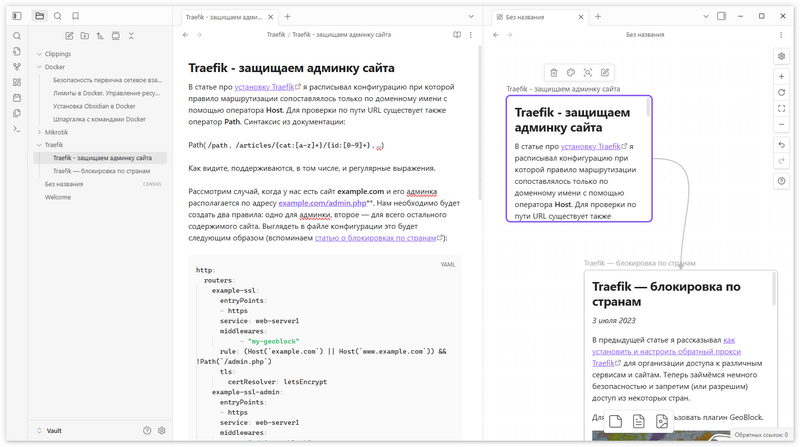Change the file explorer sort order
The width and height of the screenshot is (800, 447).
point(100,36)
